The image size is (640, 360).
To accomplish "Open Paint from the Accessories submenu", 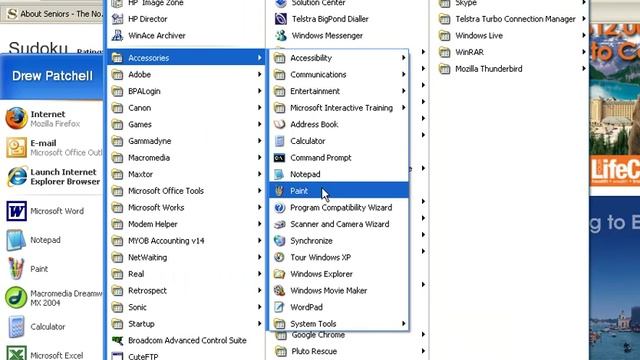I will click(339, 191).
